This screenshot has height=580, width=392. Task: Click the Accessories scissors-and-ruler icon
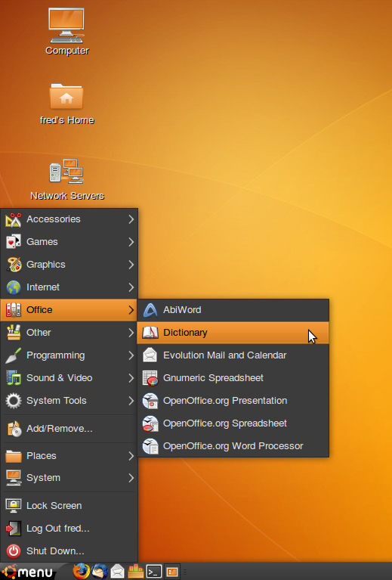[14, 219]
